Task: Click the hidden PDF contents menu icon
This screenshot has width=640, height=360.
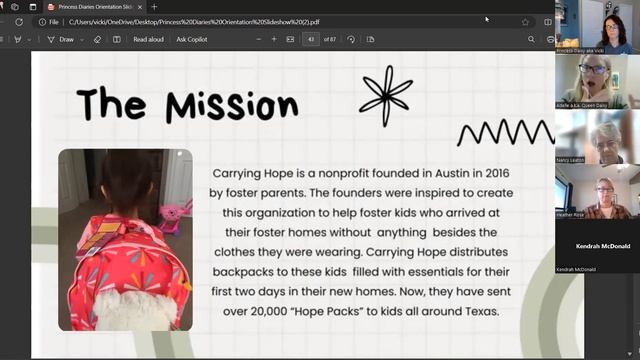Action: [x=2, y=39]
